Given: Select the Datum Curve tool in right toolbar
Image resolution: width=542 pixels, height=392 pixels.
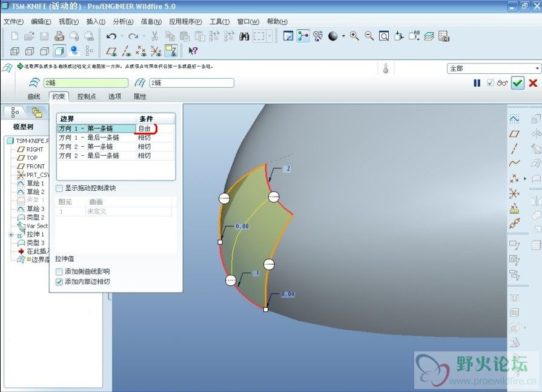Looking at the screenshot, I should (514, 163).
